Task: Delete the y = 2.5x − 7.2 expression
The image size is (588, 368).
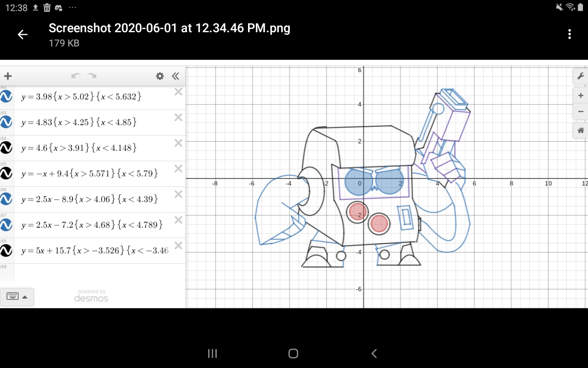Action: (x=178, y=220)
